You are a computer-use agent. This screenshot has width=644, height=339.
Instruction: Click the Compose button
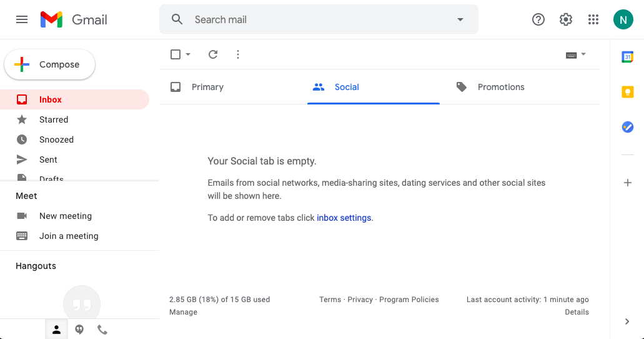pyautogui.click(x=50, y=64)
